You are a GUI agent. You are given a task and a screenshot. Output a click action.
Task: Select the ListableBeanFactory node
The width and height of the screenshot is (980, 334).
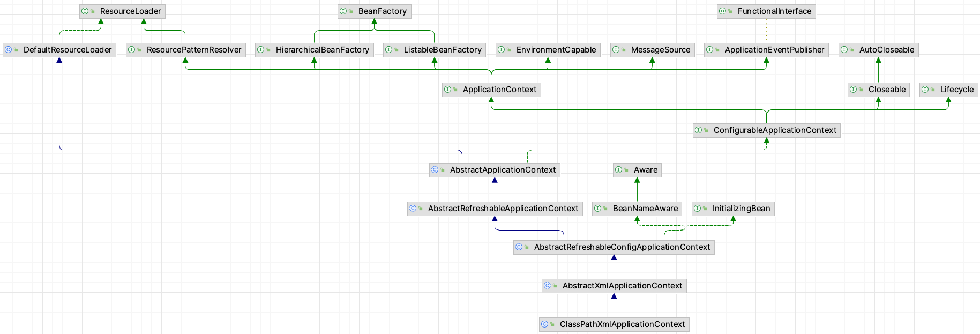[x=442, y=50]
